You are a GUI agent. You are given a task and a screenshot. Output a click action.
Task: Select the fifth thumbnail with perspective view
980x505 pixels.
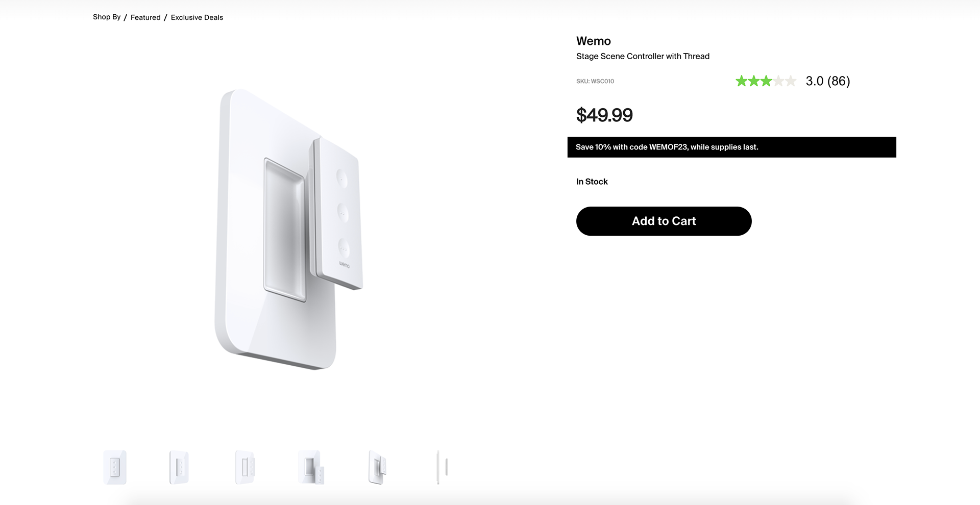click(x=377, y=467)
